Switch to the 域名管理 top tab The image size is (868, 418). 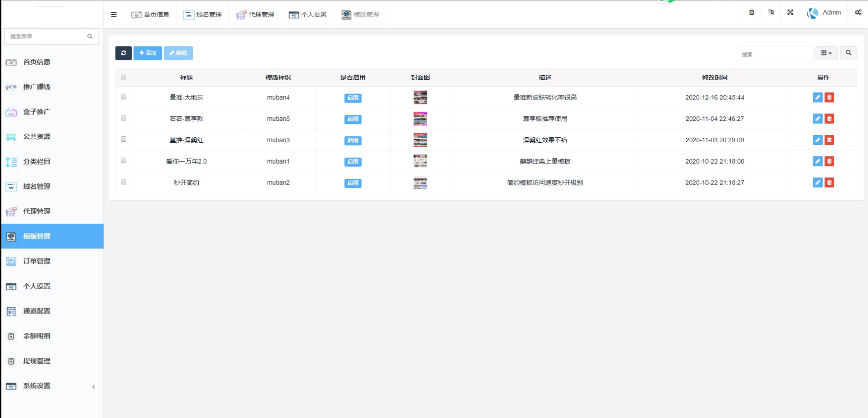click(203, 15)
